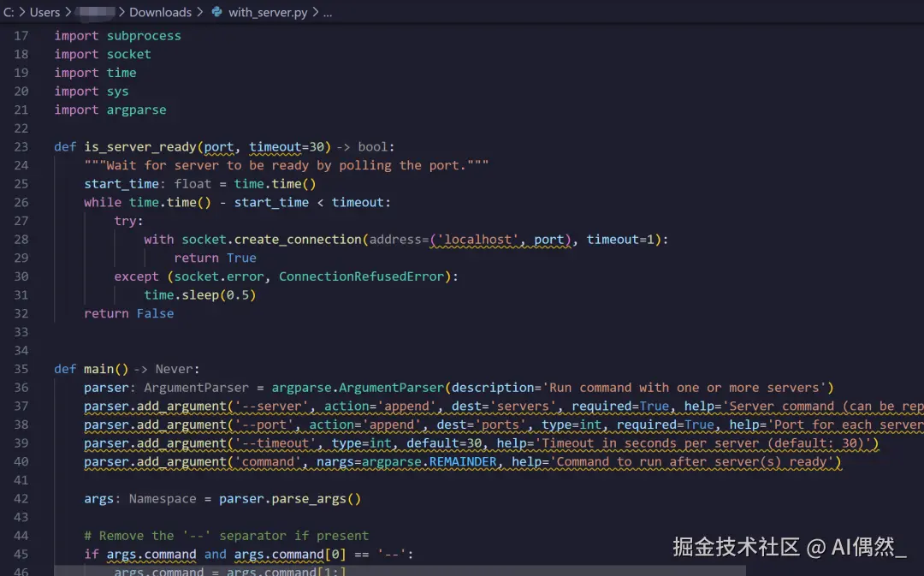924x576 pixels.
Task: Click the C: drive breadcrumb
Action: (x=9, y=12)
